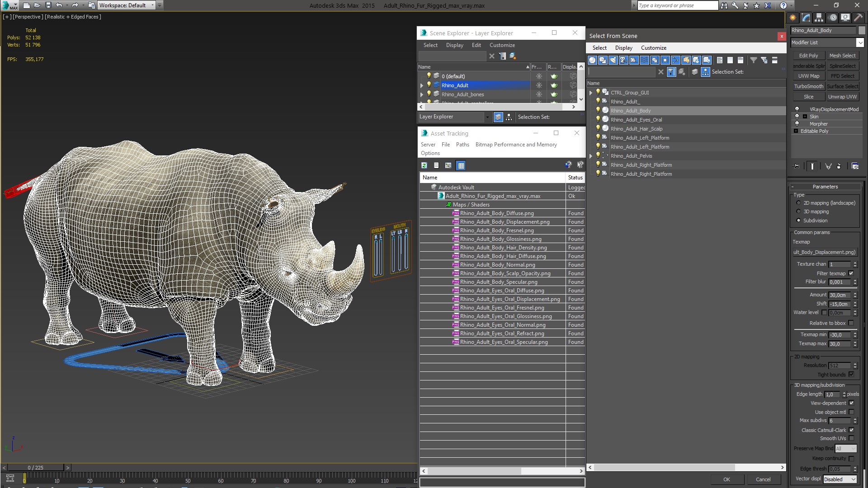Save the file using the floppy disk icon
Image resolution: width=868 pixels, height=488 pixels.
[x=48, y=5]
